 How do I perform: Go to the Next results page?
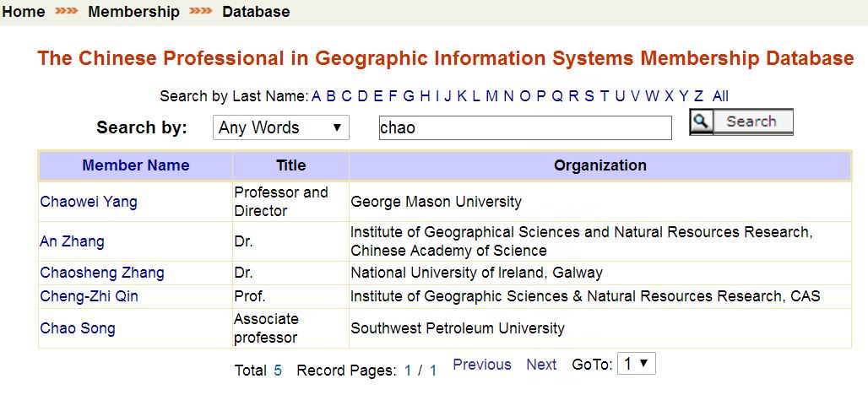point(540,365)
